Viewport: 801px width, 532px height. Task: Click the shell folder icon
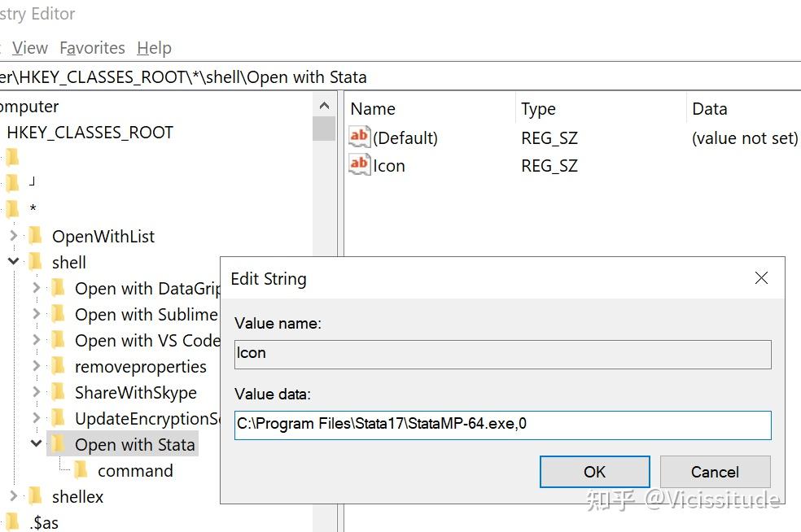click(35, 263)
